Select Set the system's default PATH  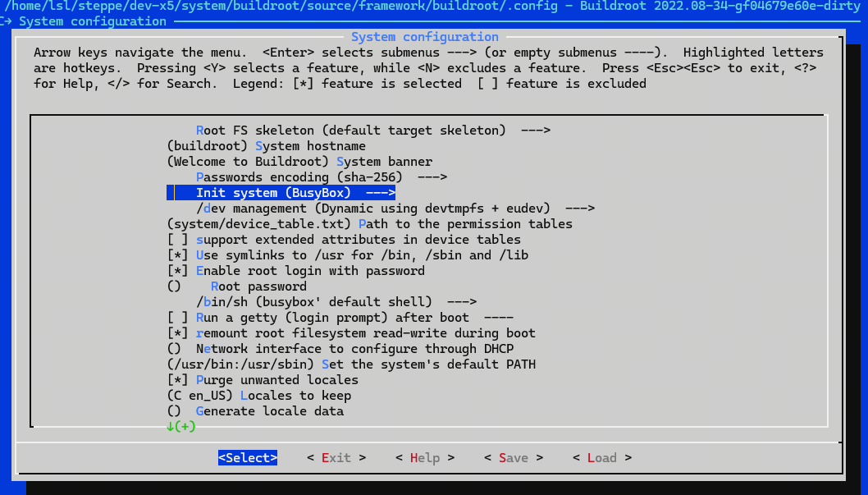tap(351, 364)
